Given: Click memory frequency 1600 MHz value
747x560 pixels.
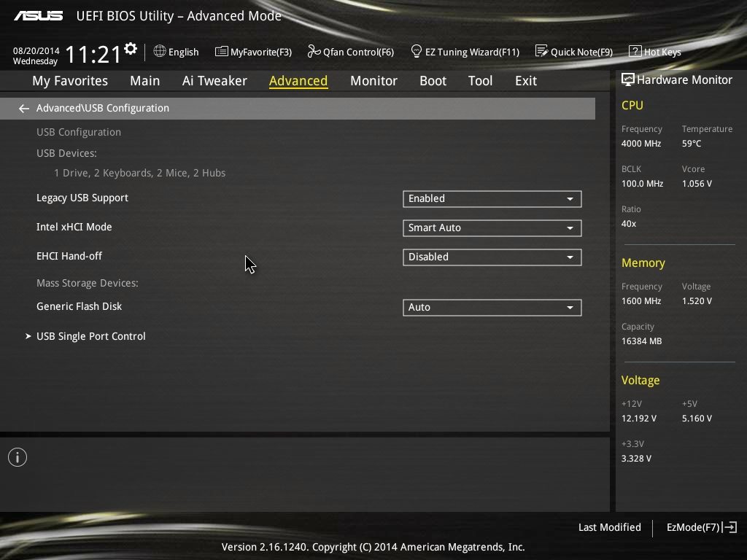Looking at the screenshot, I should pos(641,301).
